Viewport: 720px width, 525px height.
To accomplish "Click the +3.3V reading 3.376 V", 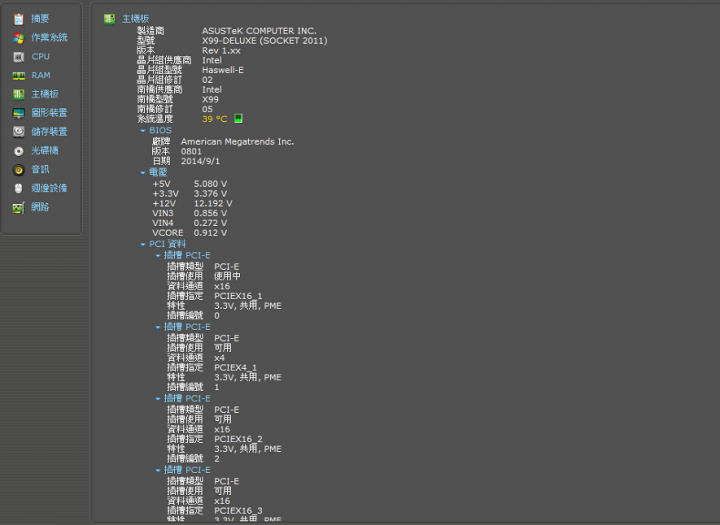I will point(210,193).
